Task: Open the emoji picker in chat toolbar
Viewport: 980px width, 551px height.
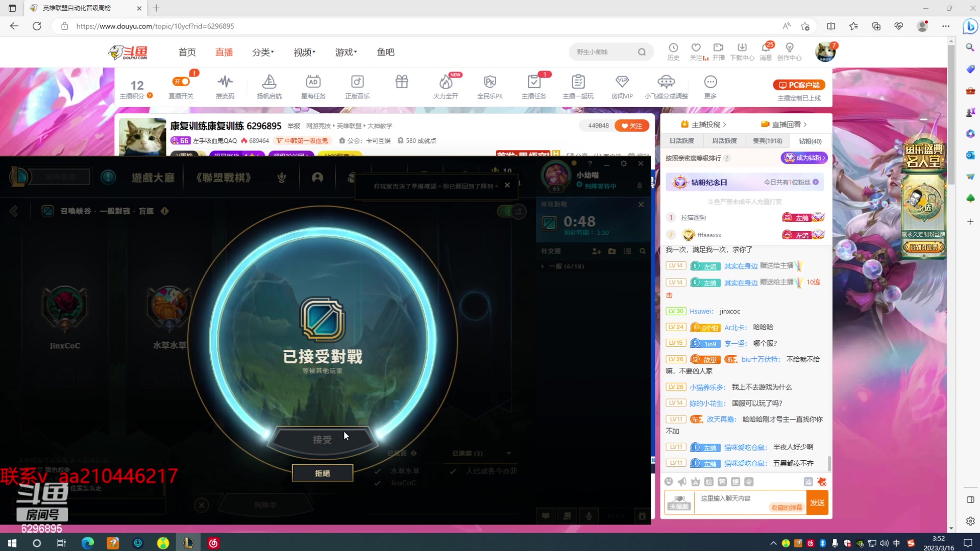Action: pyautogui.click(x=669, y=482)
